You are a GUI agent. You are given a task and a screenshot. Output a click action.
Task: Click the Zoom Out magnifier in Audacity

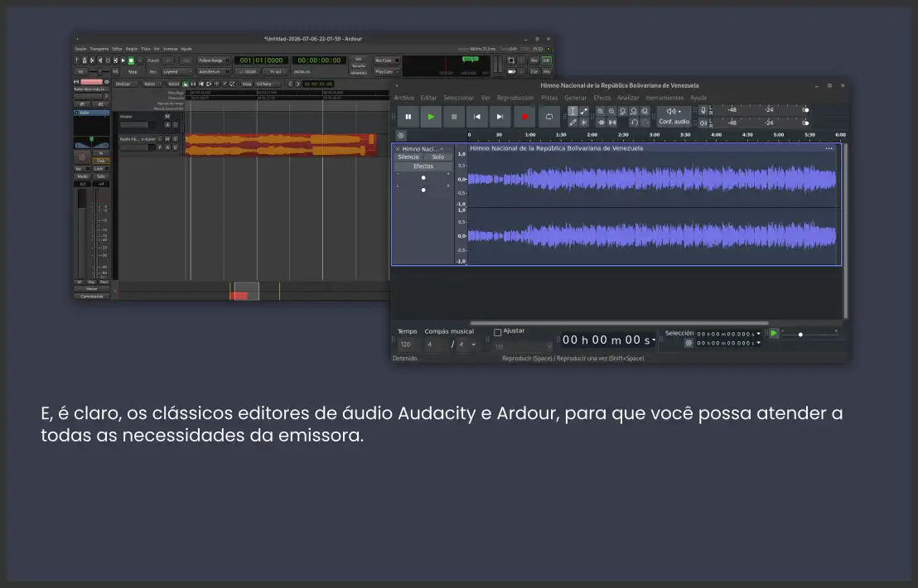tap(611, 111)
